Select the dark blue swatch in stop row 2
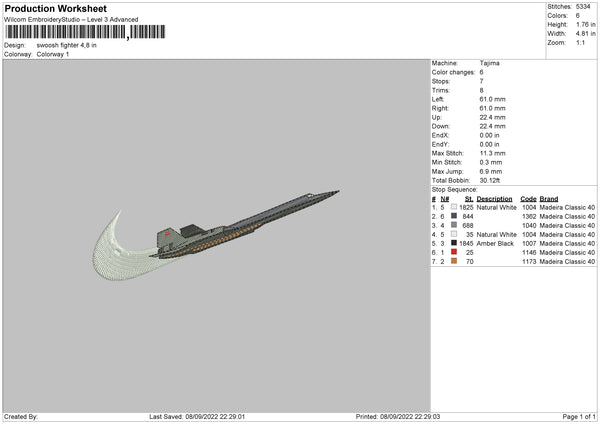Image resolution: width=600 pixels, height=424 pixels. (x=454, y=216)
